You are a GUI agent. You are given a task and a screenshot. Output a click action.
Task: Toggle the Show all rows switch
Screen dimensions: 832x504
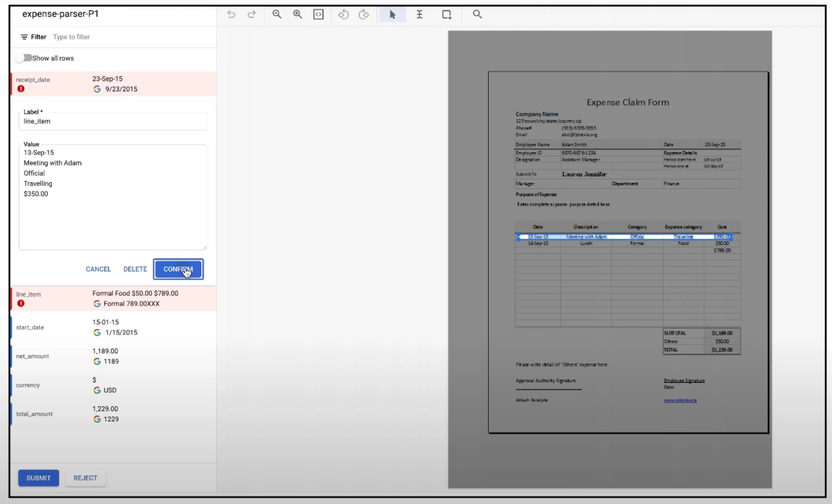[24, 58]
